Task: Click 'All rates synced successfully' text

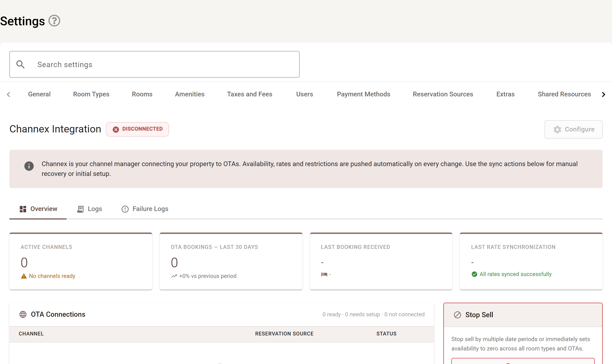Action: click(x=516, y=274)
